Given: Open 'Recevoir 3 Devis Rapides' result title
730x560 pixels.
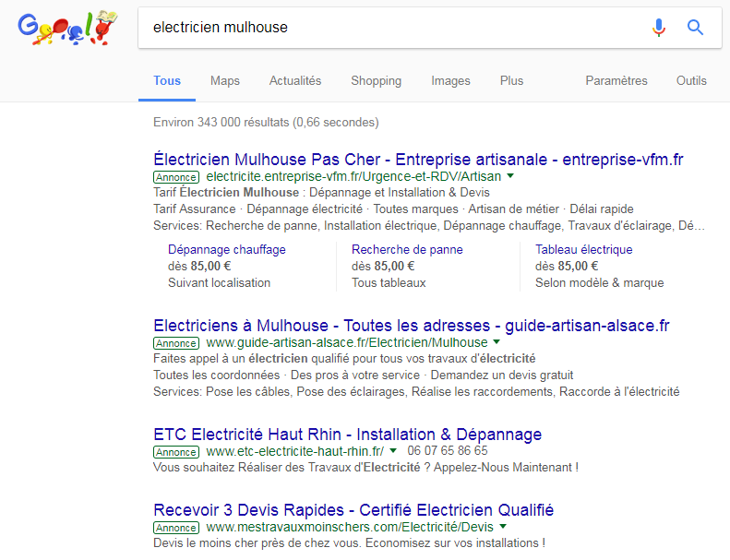Looking at the screenshot, I should point(353,510).
